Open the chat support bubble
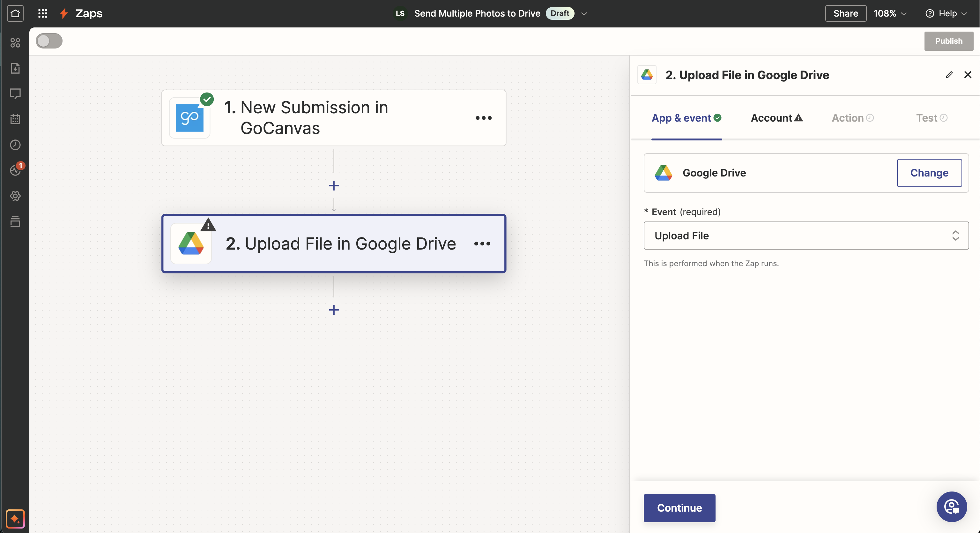 [952, 507]
